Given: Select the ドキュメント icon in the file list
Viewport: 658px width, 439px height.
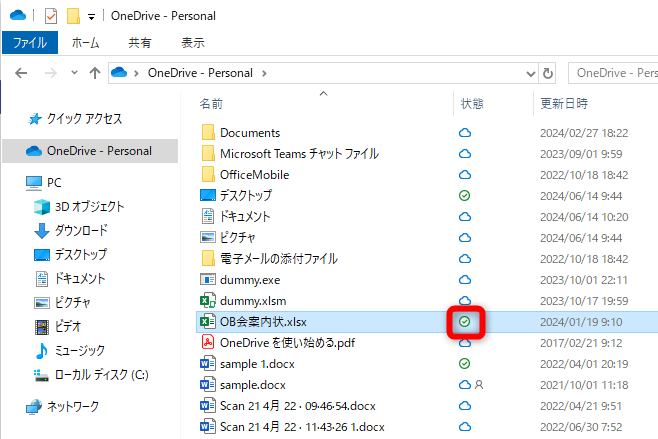Looking at the screenshot, I should point(208,216).
